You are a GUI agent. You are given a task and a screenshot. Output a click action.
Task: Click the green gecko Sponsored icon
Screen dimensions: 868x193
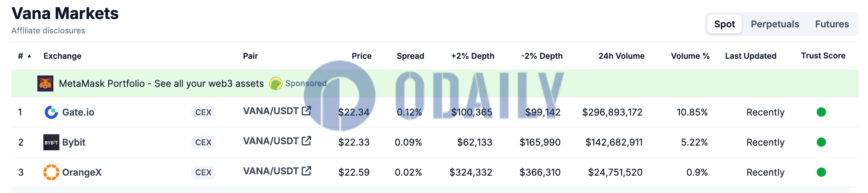coord(276,83)
